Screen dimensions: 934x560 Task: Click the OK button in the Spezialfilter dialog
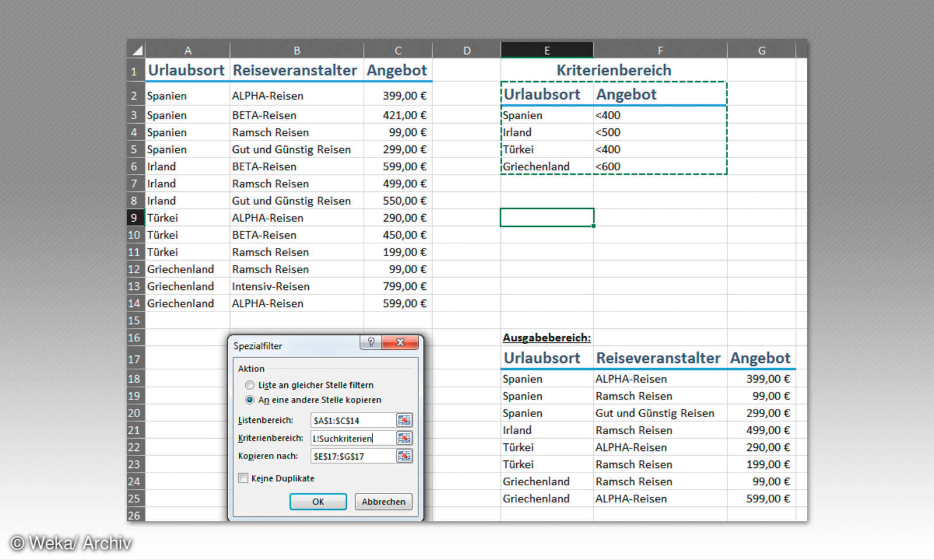click(x=318, y=502)
